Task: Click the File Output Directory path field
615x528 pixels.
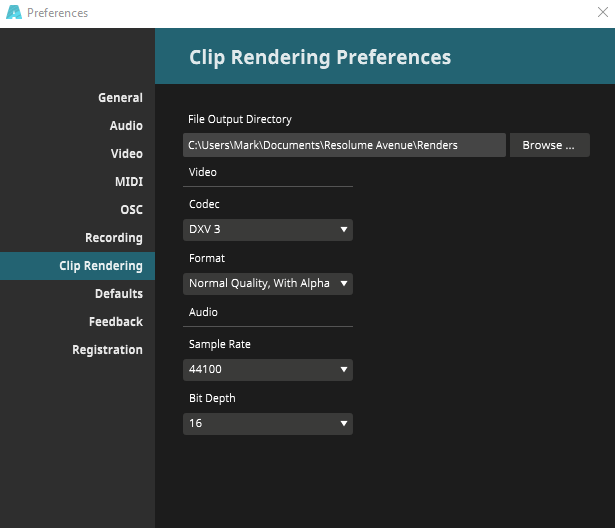Action: pos(344,145)
